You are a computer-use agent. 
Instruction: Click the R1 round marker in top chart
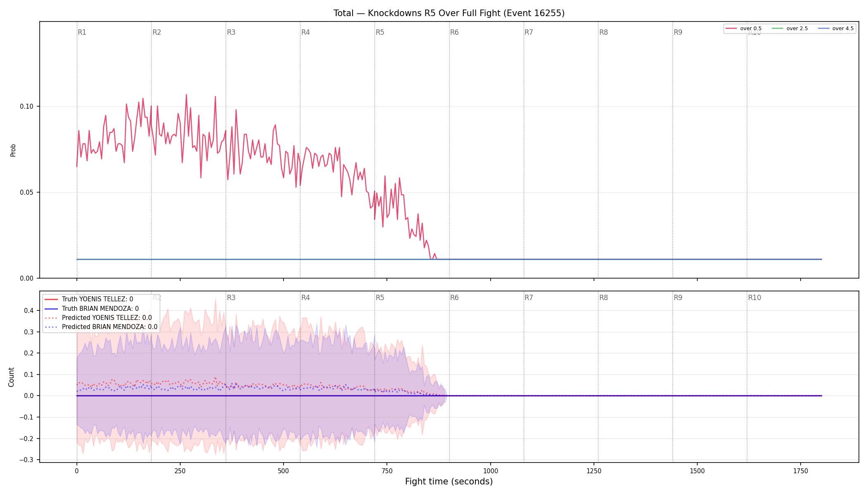coord(82,32)
